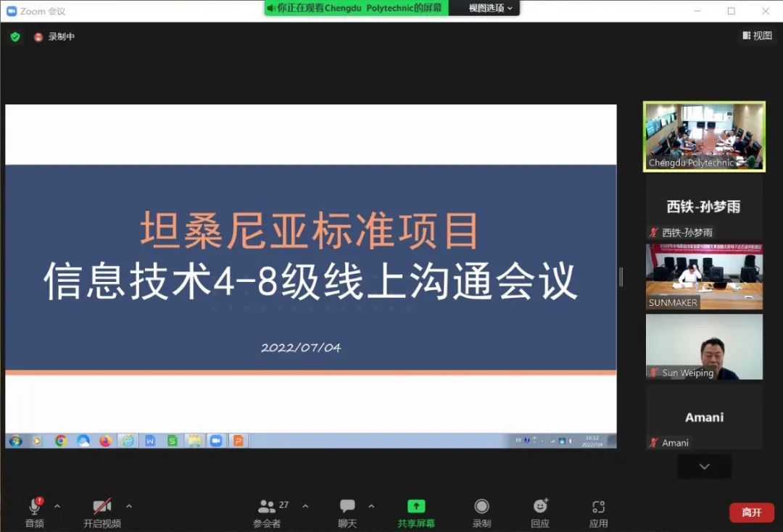Open the Chat panel
Image resolution: width=783 pixels, height=532 pixels.
347,507
